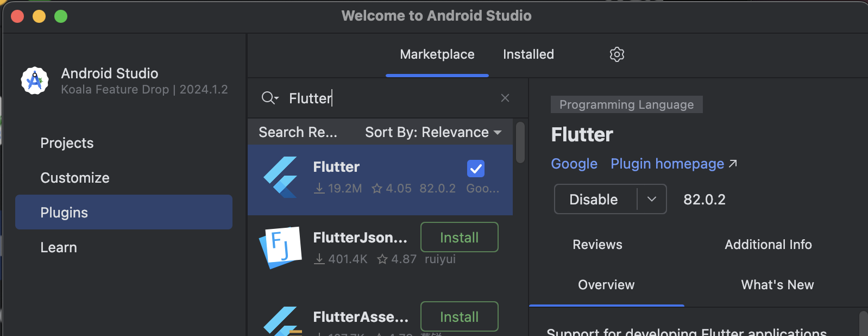
Task: Open the Additional Info tab
Action: pos(768,245)
